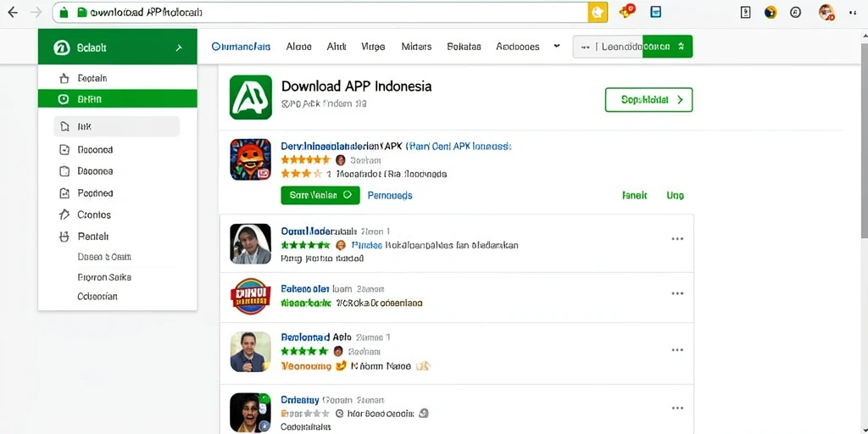Click the white circular logo beside Sclaolt
This screenshot has width=868, height=434.
pos(61,47)
